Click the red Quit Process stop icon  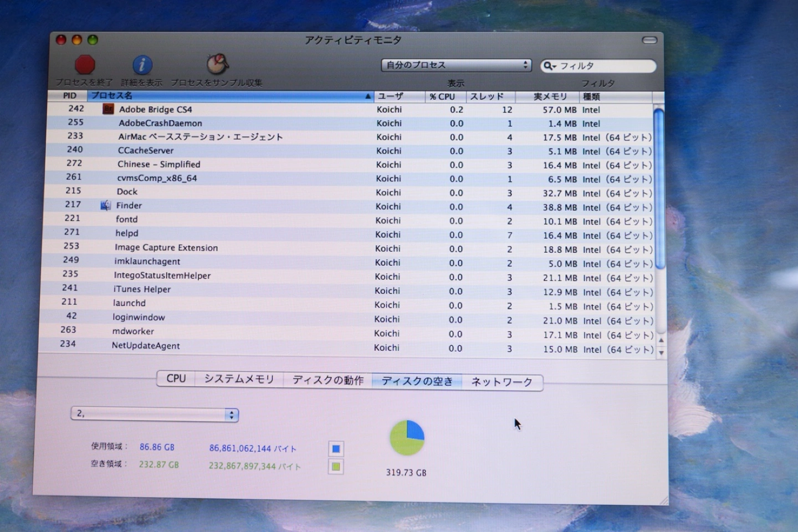tap(85, 65)
